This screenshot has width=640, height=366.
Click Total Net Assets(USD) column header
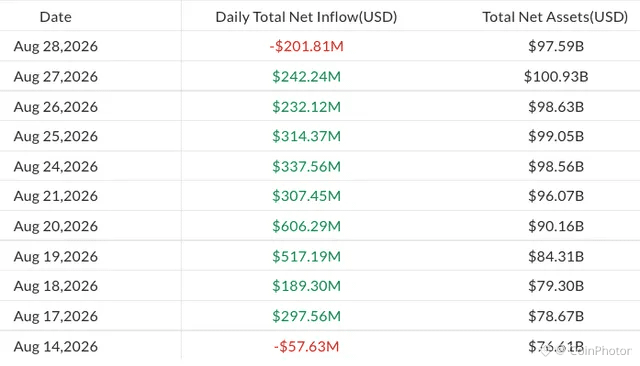(x=555, y=17)
